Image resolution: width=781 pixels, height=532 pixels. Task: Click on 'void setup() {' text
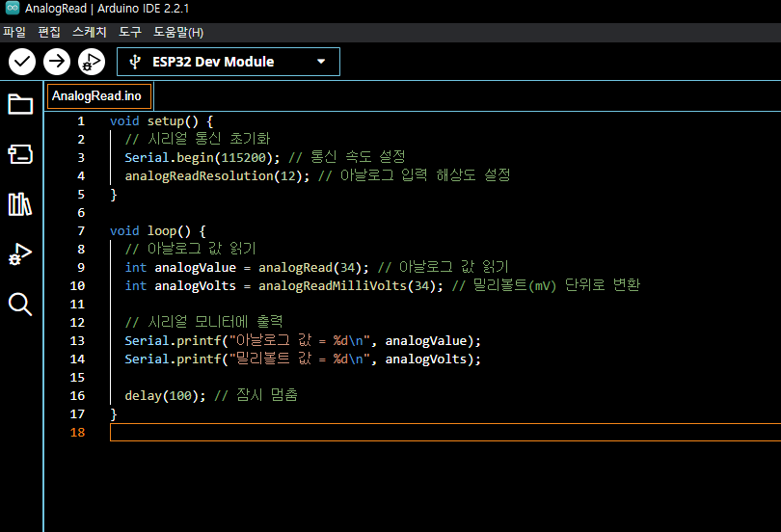[x=161, y=121]
